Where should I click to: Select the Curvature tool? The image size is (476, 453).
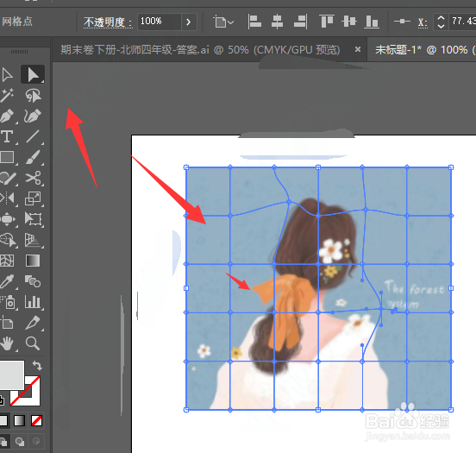point(33,116)
